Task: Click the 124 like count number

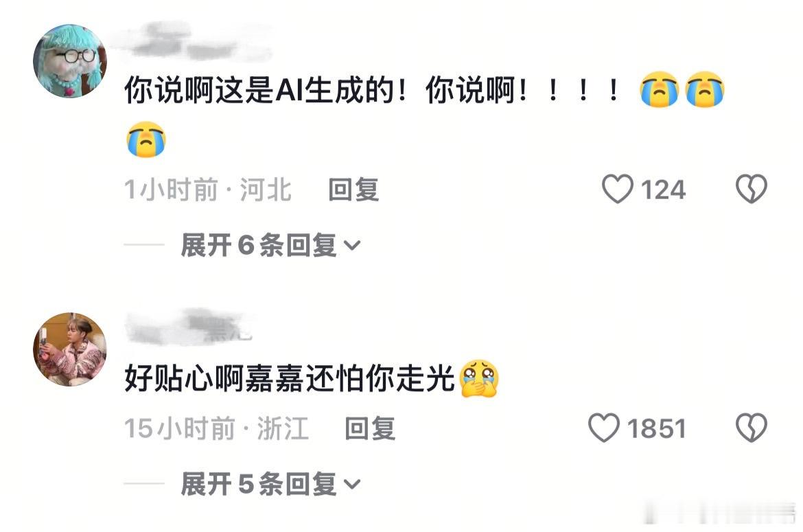Action: pos(663,190)
